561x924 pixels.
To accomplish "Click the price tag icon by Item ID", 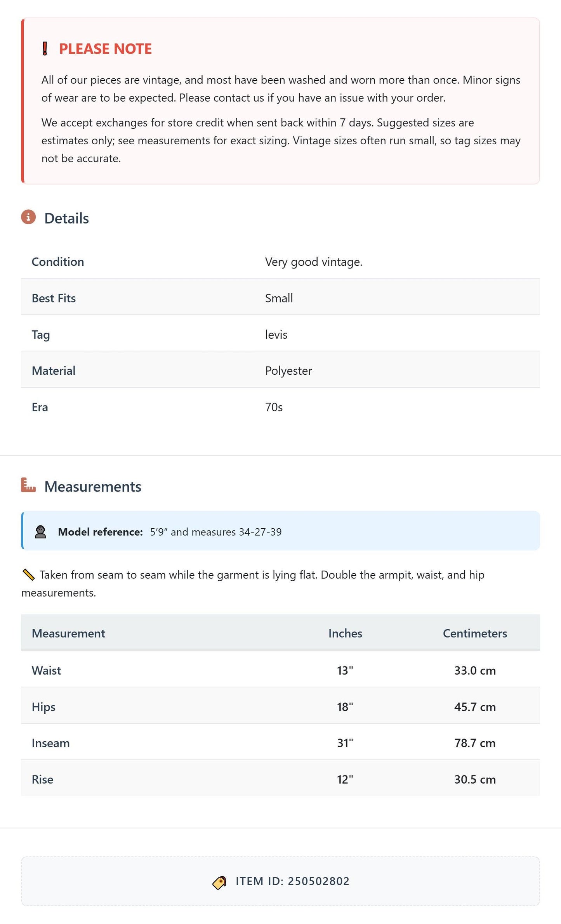I will 219,882.
